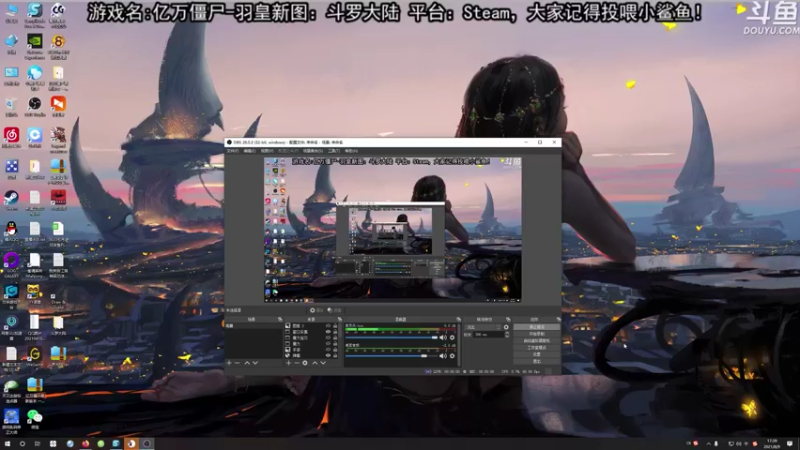Click the OBS preview canvas
The width and height of the screenshot is (800, 450).
coord(392,230)
